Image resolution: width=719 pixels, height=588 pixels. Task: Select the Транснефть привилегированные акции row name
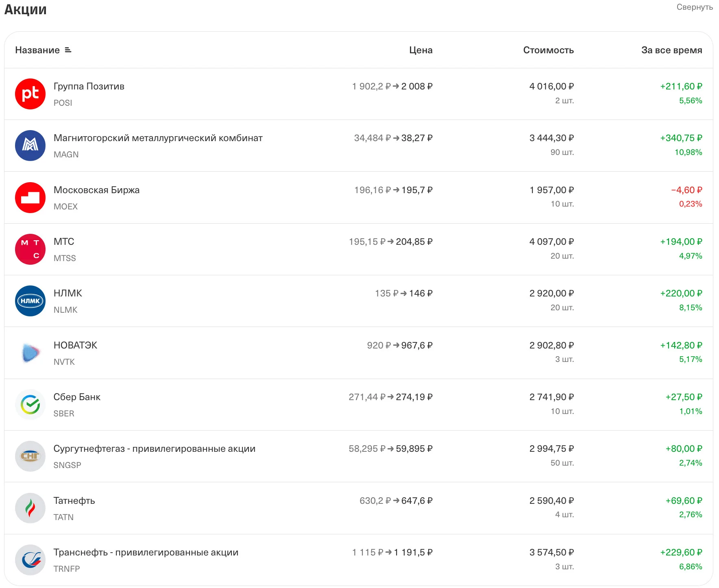[x=146, y=552]
